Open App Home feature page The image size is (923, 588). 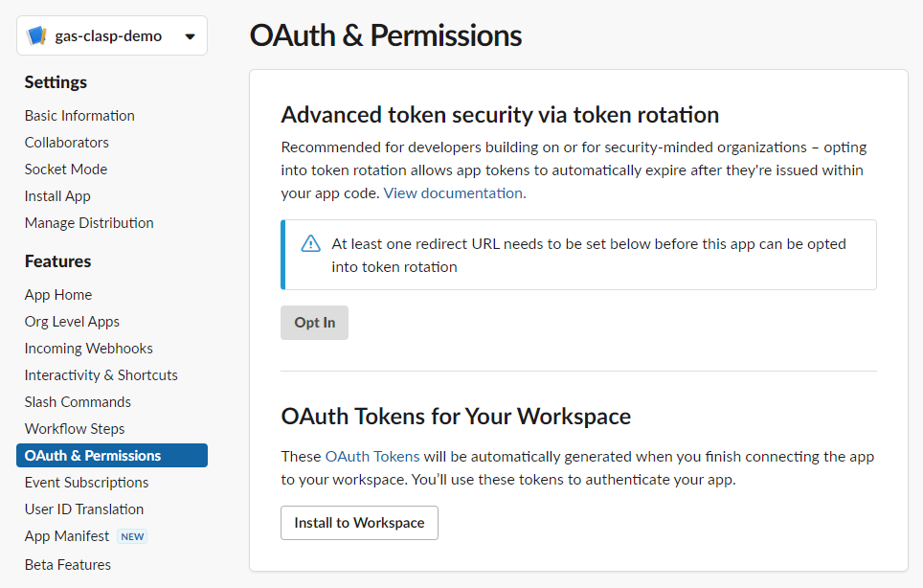(58, 295)
